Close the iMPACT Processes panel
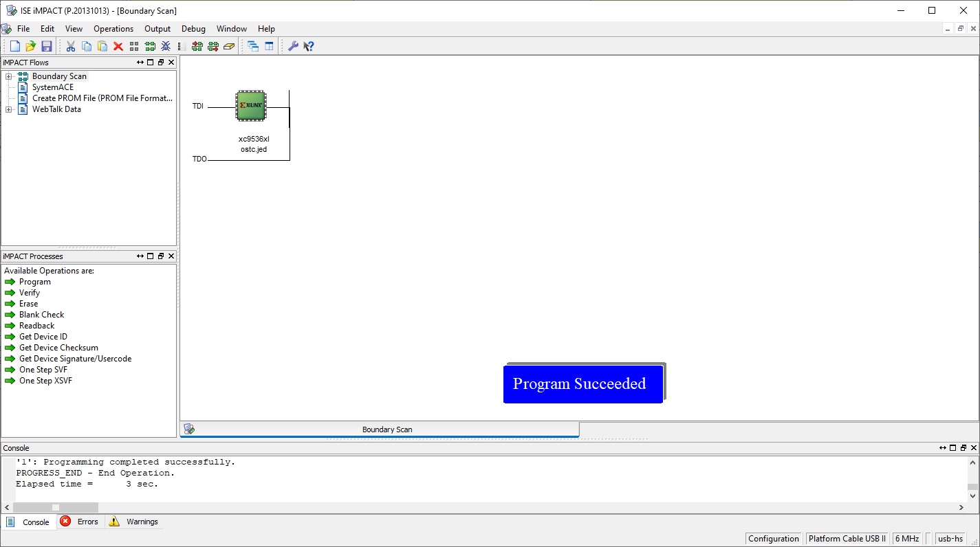This screenshot has width=980, height=547. [171, 256]
